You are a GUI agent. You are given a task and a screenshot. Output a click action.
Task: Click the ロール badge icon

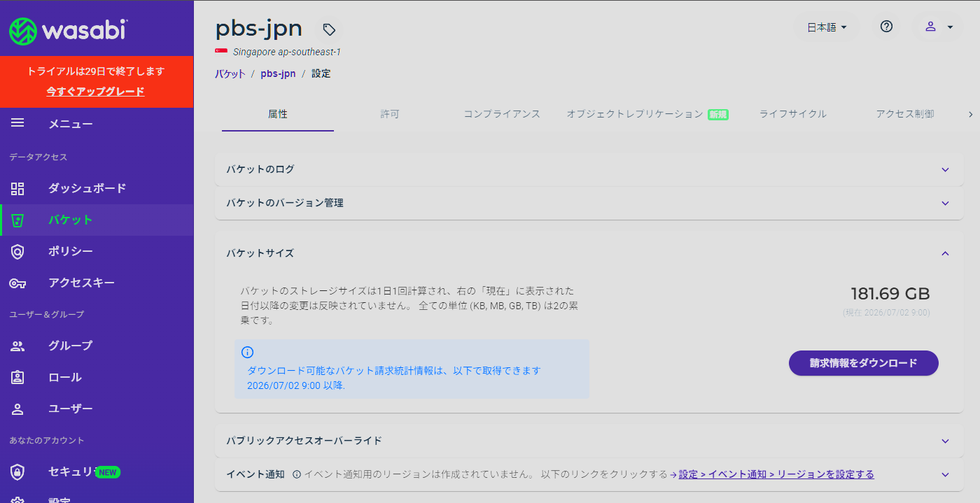(x=17, y=378)
